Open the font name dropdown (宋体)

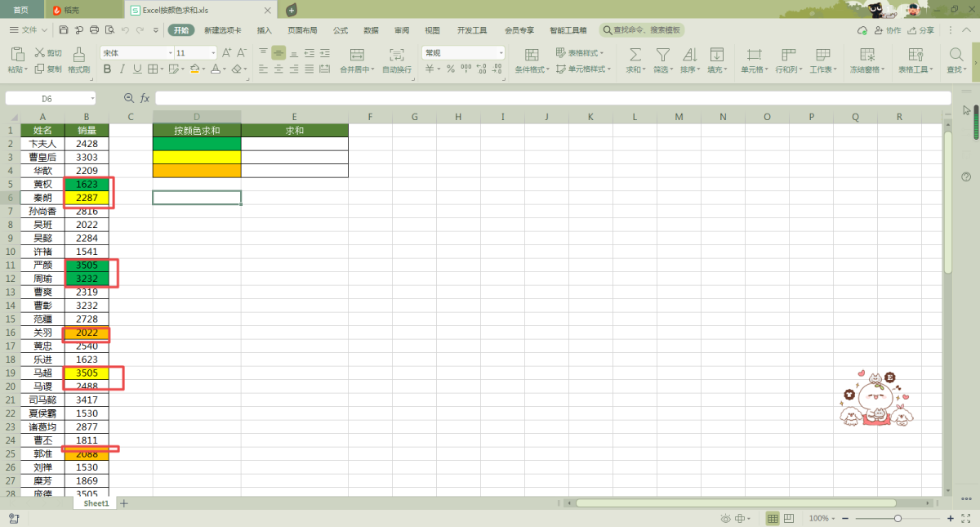136,53
